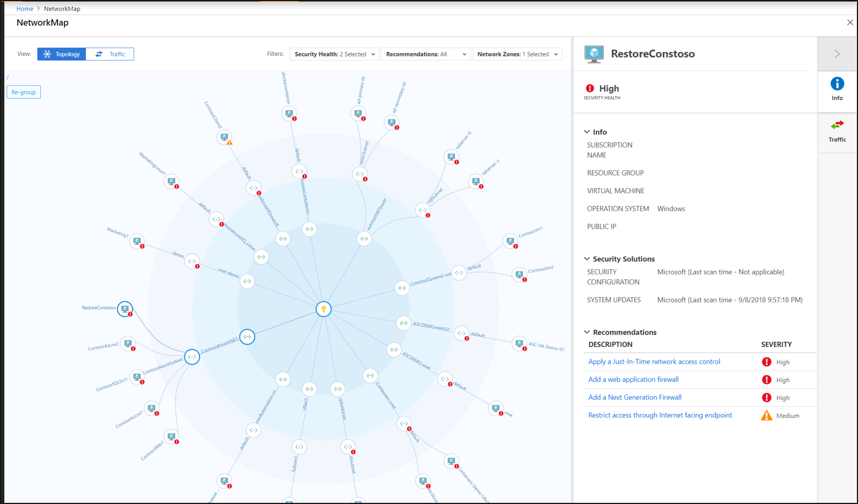Click the ad-primary-dc VM node

358,113
